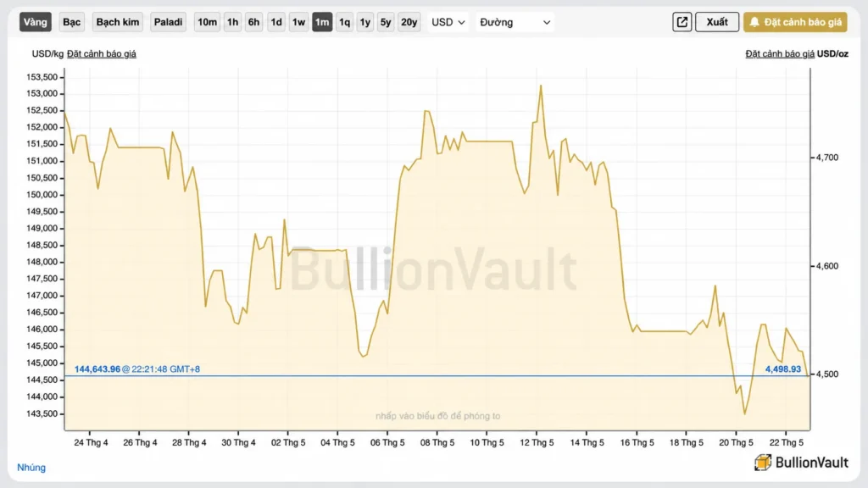Click current price 144,643.96 label
Screen dimensions: 868x488
[97, 369]
